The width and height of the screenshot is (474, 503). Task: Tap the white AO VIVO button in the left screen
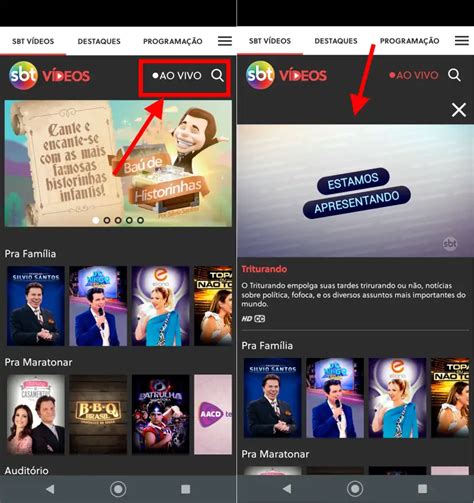pos(177,75)
